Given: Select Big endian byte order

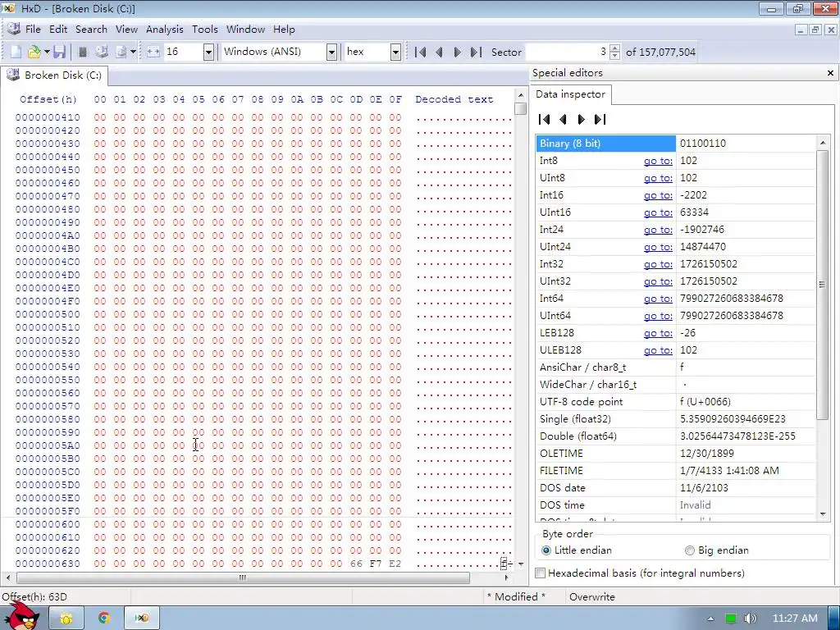Looking at the screenshot, I should [x=689, y=550].
